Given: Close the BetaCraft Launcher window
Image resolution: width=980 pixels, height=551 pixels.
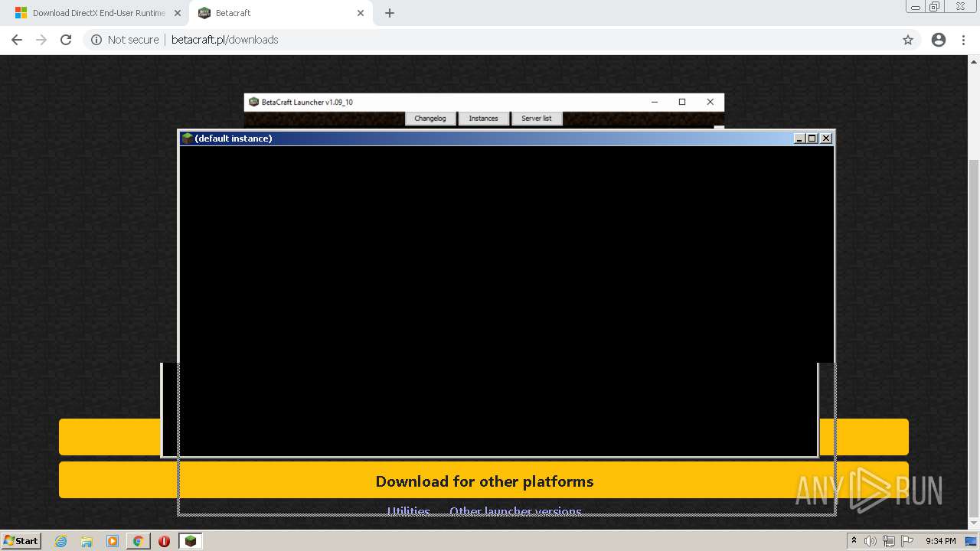Looking at the screenshot, I should click(x=710, y=102).
